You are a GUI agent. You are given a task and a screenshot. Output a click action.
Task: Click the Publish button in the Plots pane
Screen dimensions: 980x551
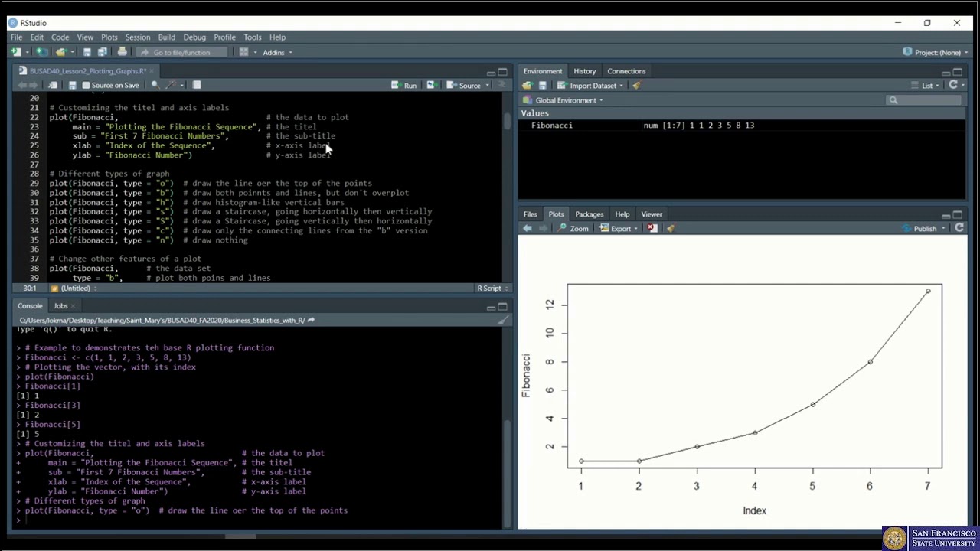tap(920, 228)
